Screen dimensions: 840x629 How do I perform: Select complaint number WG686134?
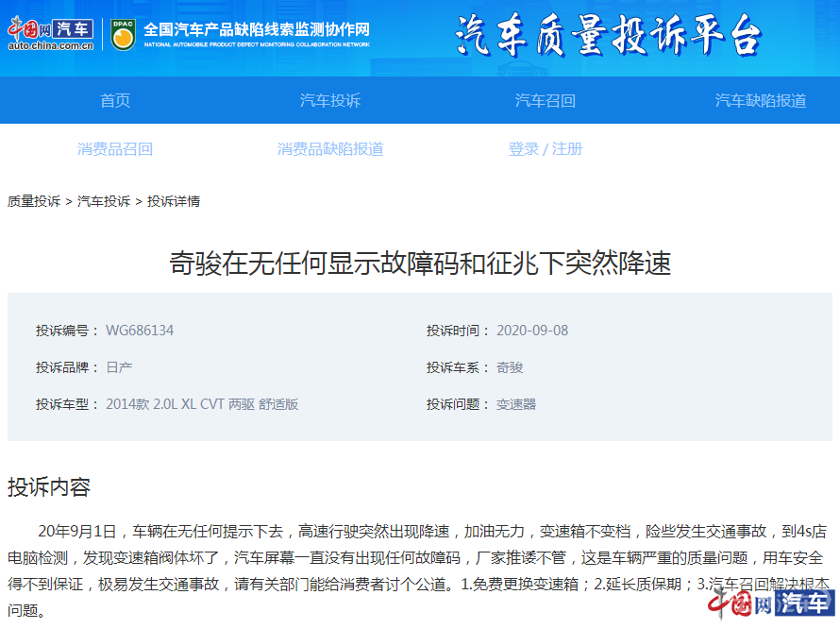[140, 331]
